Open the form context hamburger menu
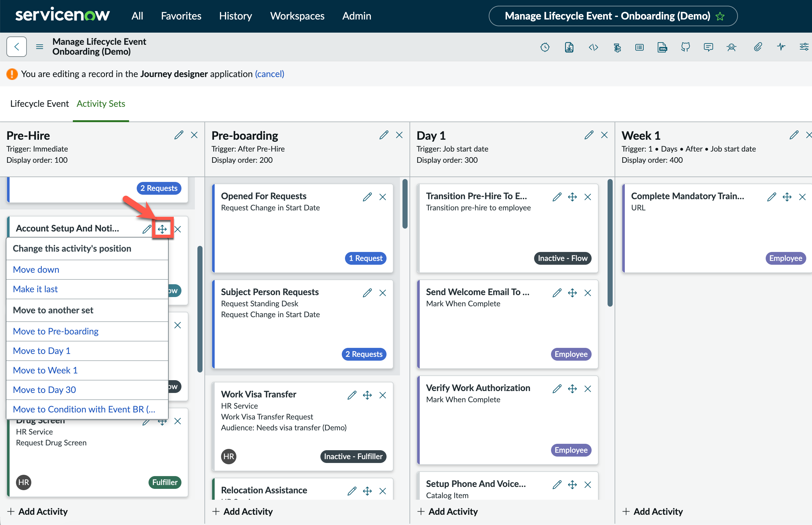This screenshot has width=812, height=525. (40, 47)
